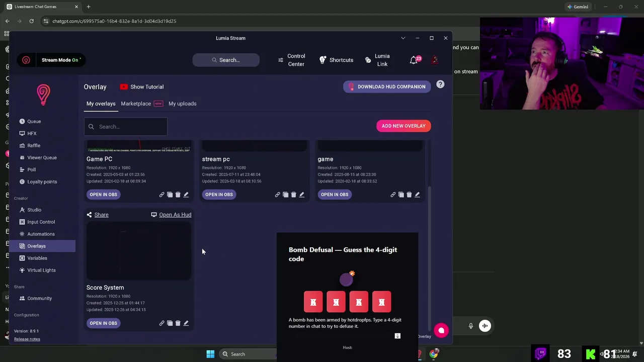This screenshot has width=644, height=362.
Task: Duplicate the Game PC overlay
Action: pos(170,195)
